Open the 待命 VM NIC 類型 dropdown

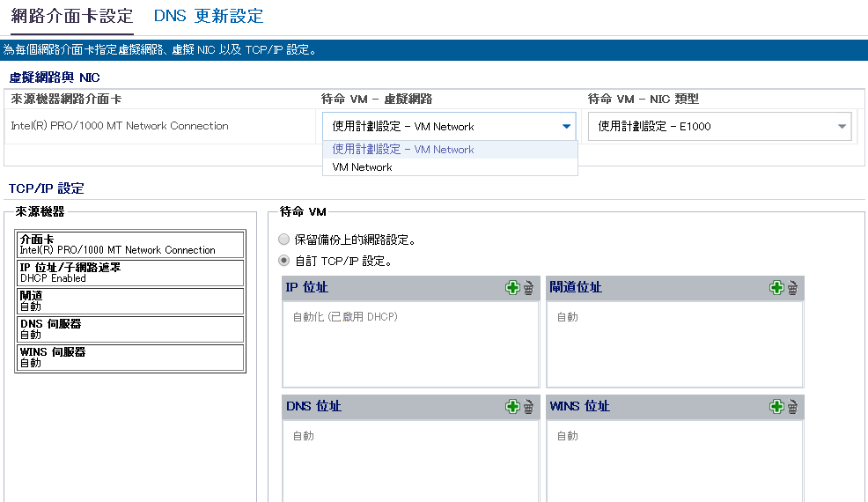842,127
